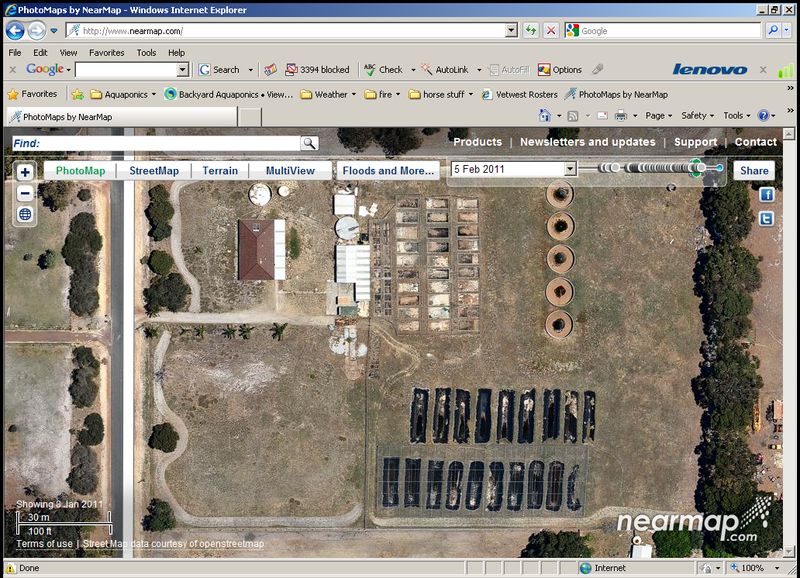This screenshot has height=578, width=800.
Task: Click the Share button
Action: tap(754, 171)
